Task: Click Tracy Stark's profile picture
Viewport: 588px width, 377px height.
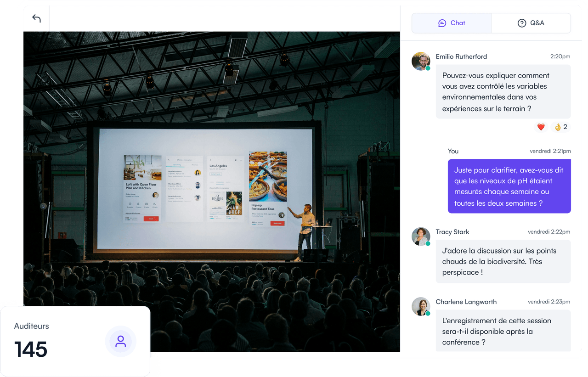Action: point(420,236)
